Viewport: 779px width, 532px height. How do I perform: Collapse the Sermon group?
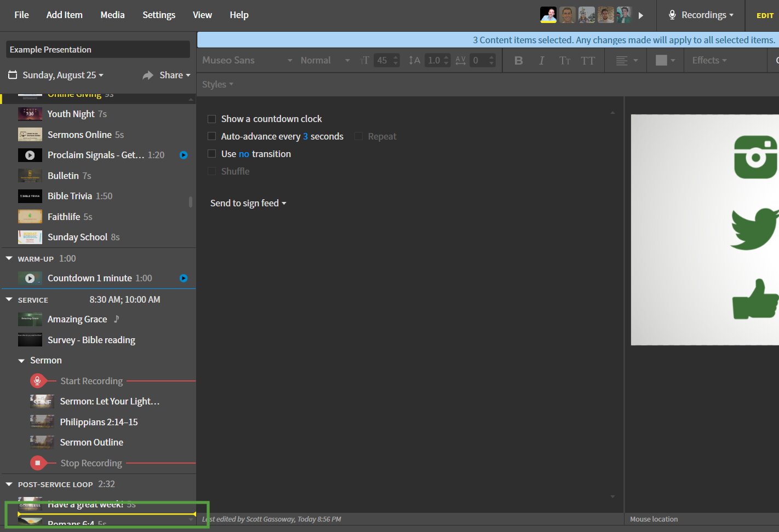tap(21, 361)
